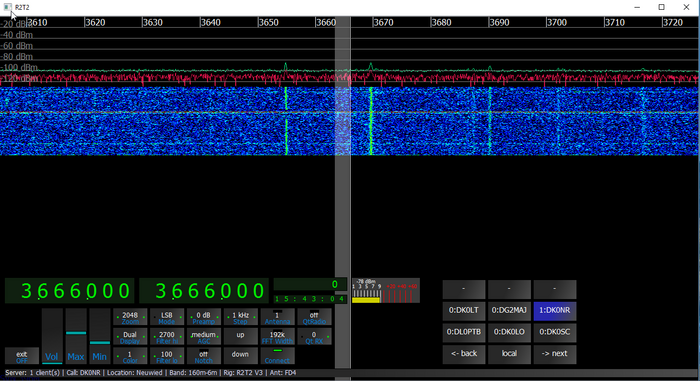This screenshot has height=381, width=700.
Task: Go back to previous server page
Action: [x=463, y=354]
